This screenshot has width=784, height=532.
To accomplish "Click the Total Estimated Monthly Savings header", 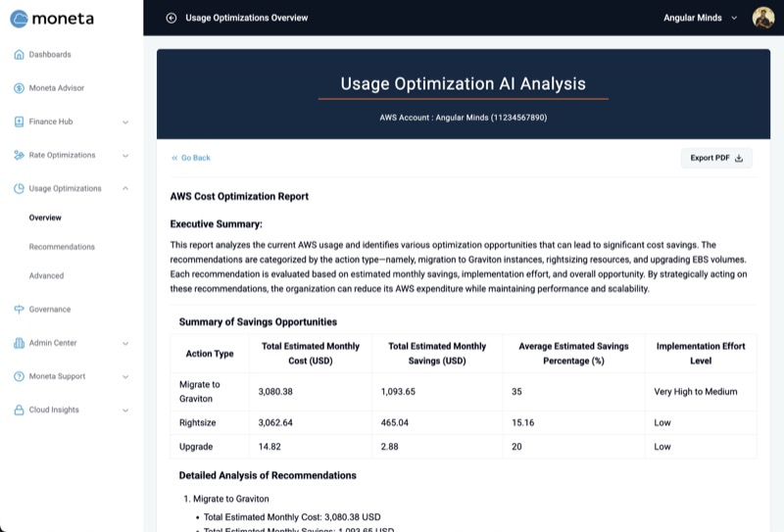I will click(x=437, y=354).
